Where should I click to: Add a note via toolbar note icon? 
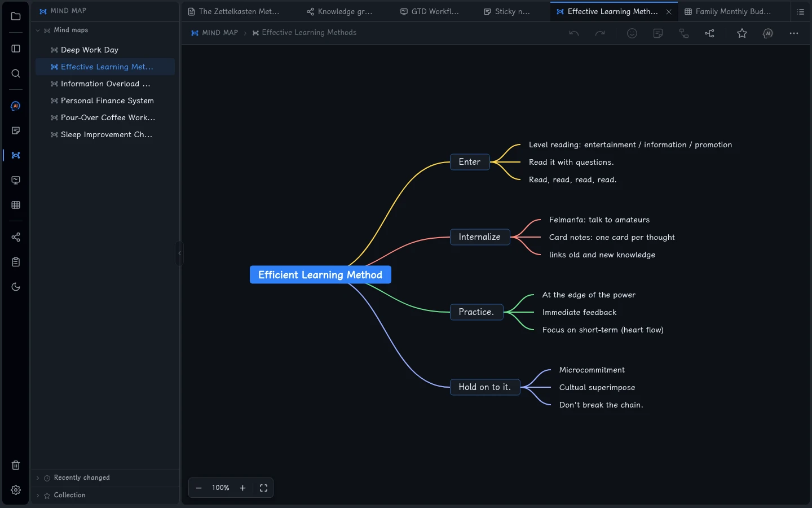(x=658, y=33)
